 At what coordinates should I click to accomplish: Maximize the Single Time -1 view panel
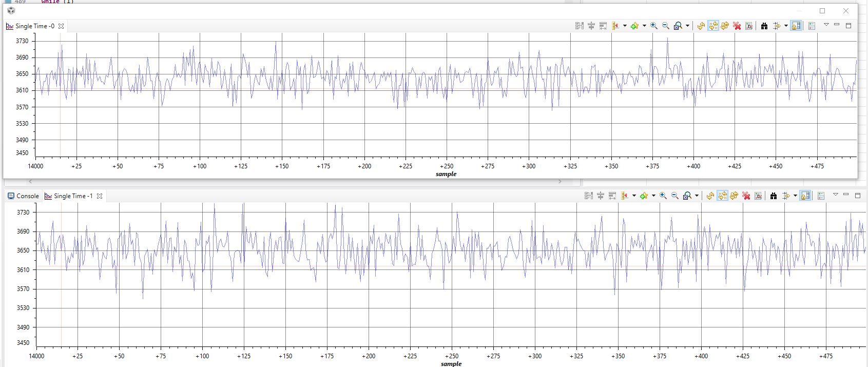coord(857,196)
